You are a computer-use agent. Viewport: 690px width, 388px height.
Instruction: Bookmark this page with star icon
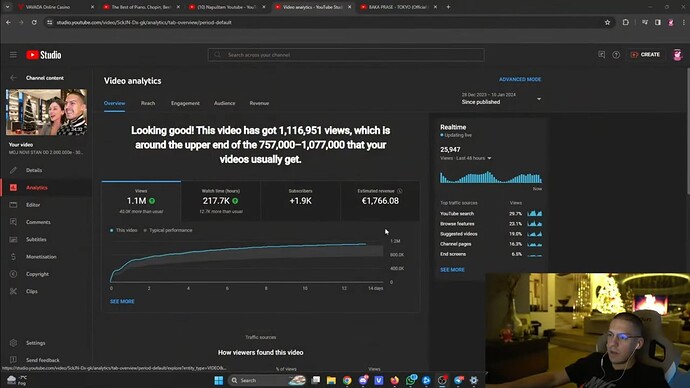(607, 22)
